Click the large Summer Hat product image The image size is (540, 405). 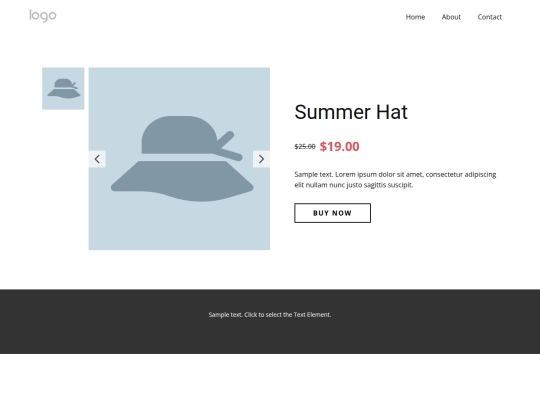(179, 159)
